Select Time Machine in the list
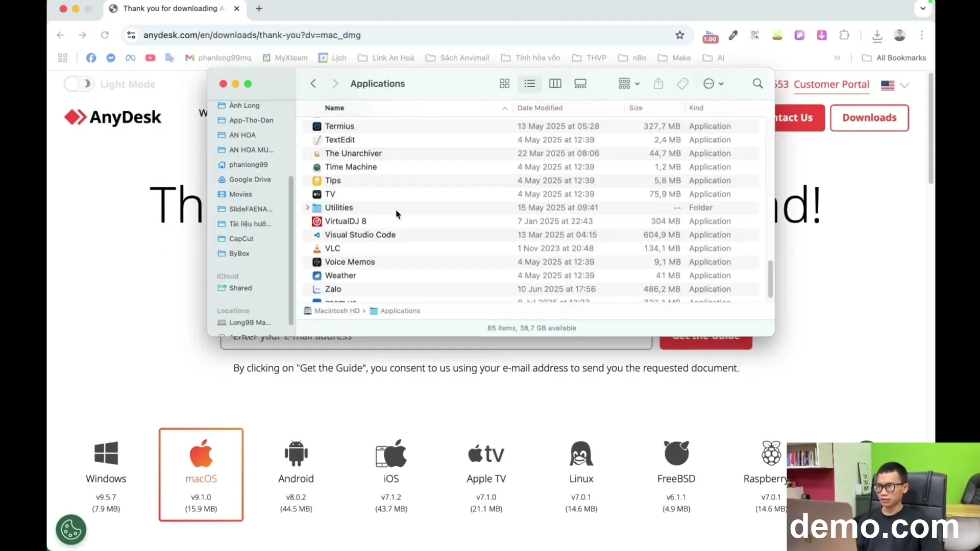 [x=531, y=167]
